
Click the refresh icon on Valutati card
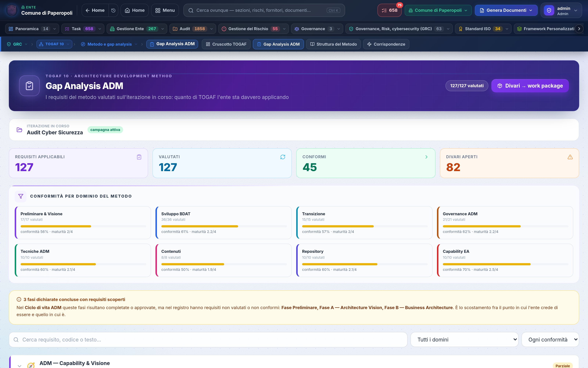click(x=283, y=157)
